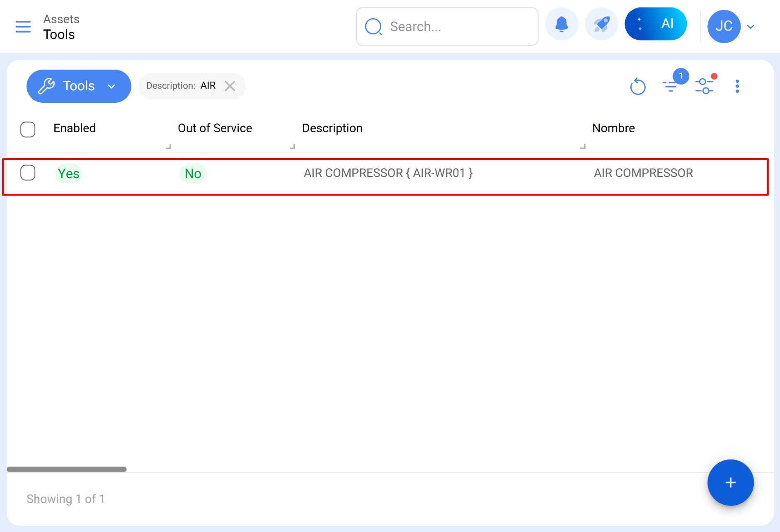Sort by the Description column header

click(332, 128)
